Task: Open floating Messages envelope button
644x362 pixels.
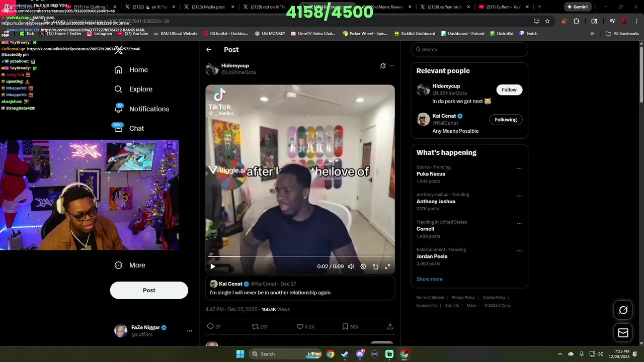Action: click(x=623, y=333)
